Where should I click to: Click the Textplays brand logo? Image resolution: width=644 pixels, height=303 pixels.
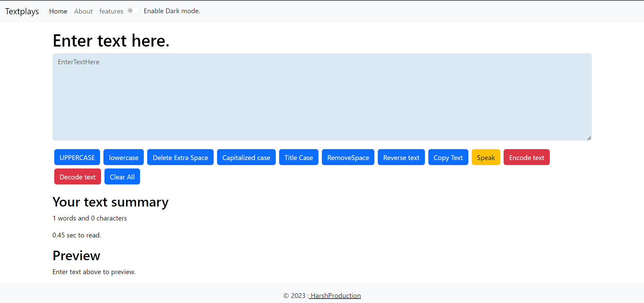22,11
